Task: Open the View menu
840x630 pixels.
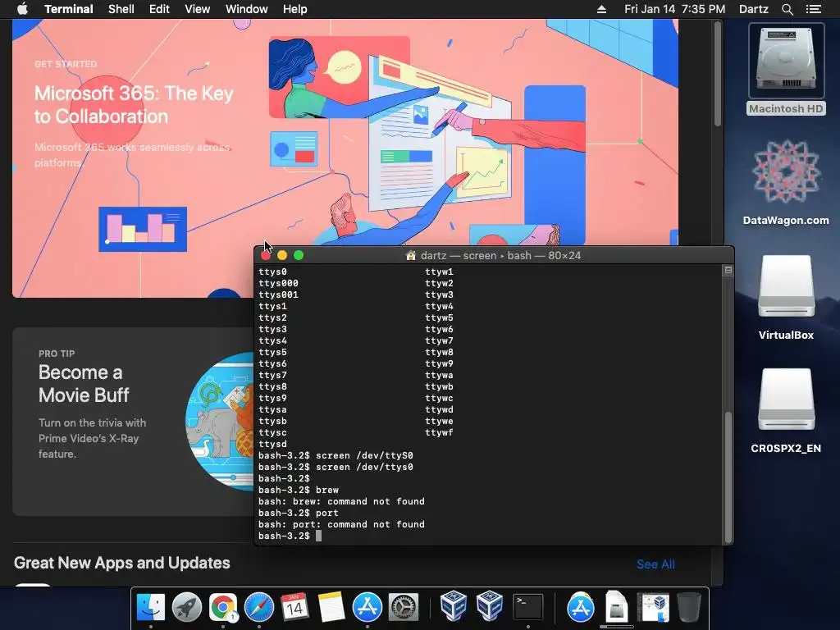Action: [197, 9]
